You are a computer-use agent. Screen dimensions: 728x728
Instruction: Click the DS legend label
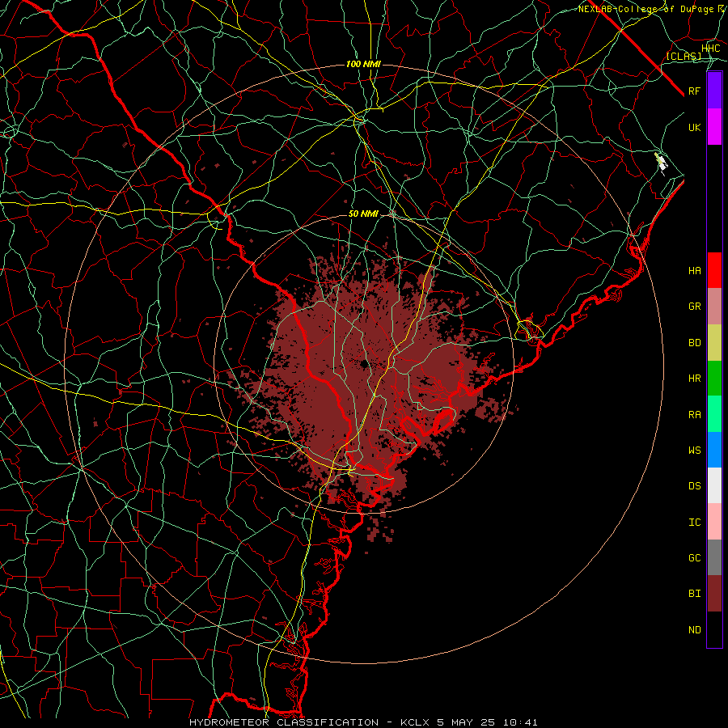[694, 486]
